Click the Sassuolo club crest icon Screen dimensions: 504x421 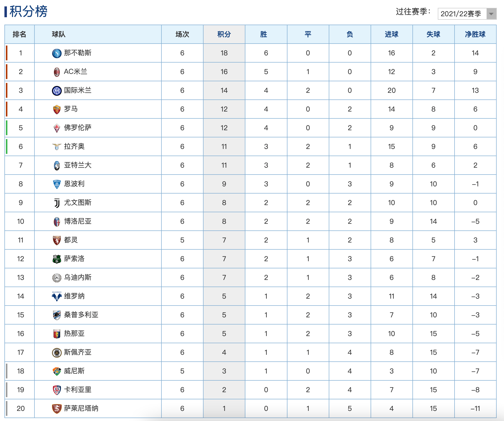57,259
